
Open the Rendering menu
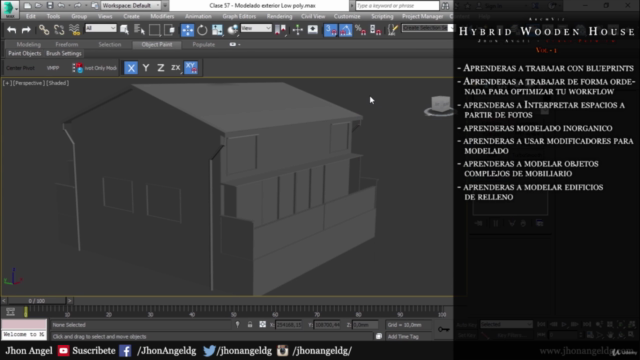coord(279,16)
